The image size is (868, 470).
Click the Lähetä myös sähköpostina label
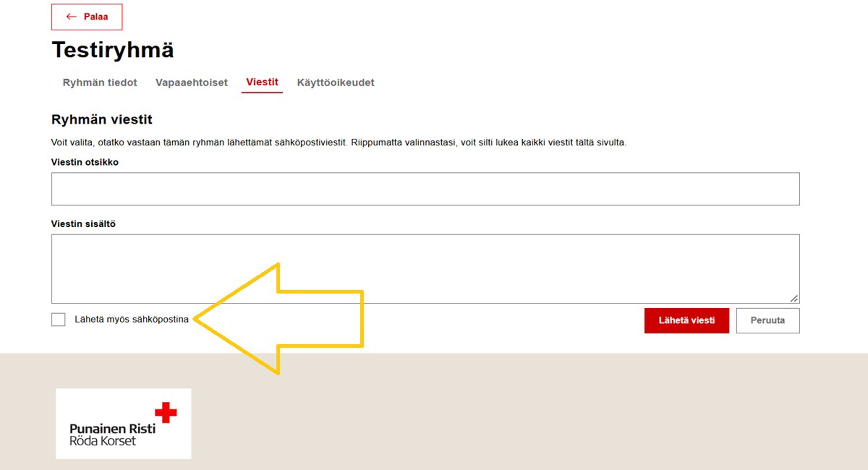pos(132,320)
